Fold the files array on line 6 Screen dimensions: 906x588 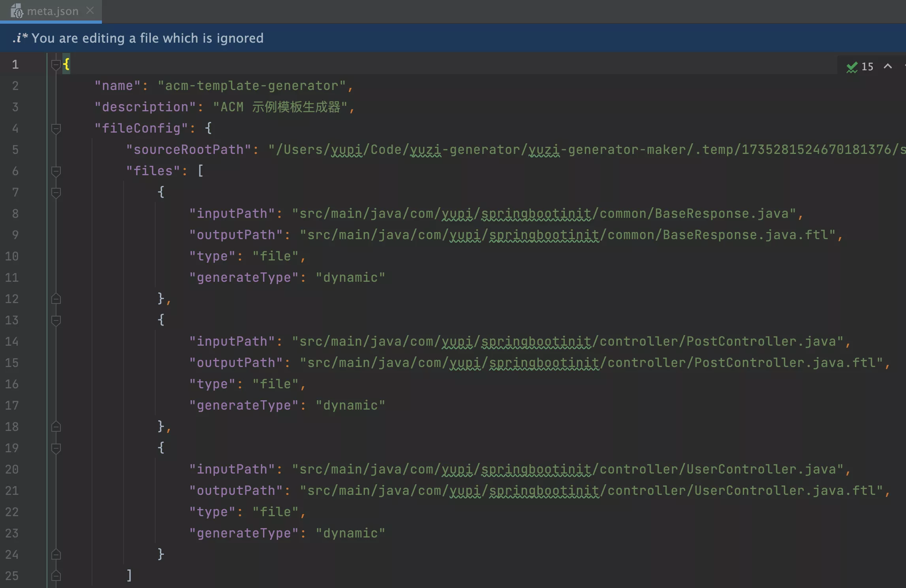56,171
